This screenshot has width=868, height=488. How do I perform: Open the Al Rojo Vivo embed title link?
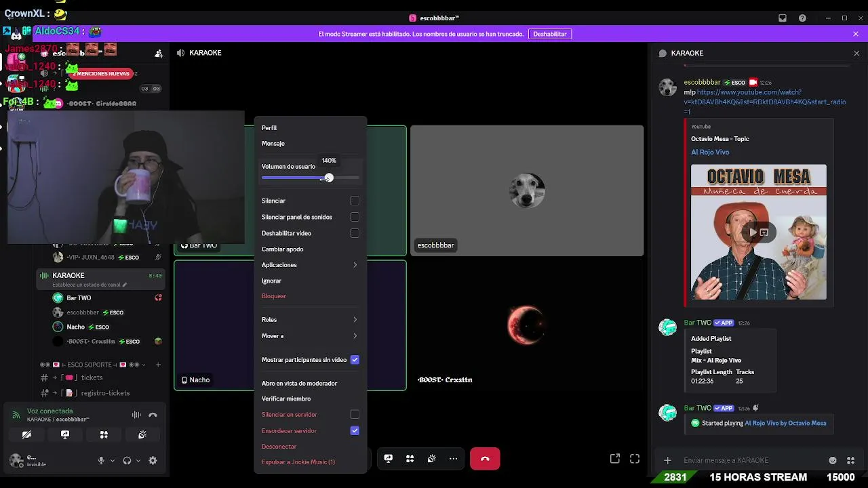coord(710,152)
